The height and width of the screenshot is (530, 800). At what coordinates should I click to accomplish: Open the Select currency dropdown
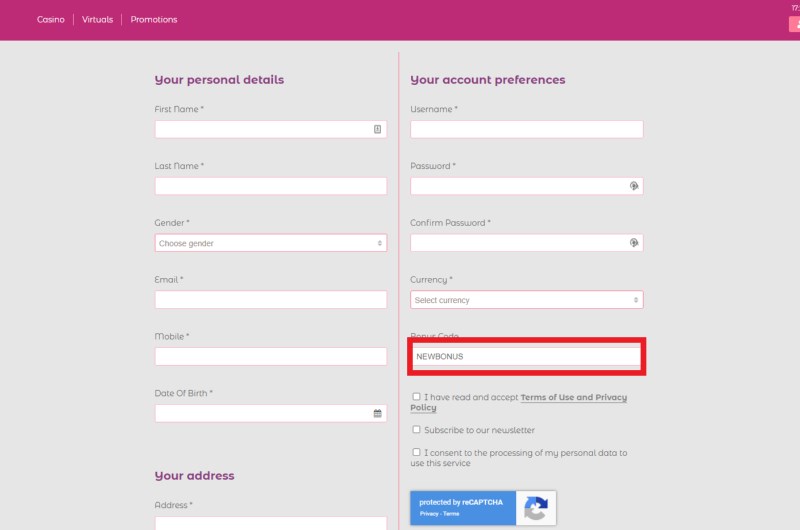point(527,300)
